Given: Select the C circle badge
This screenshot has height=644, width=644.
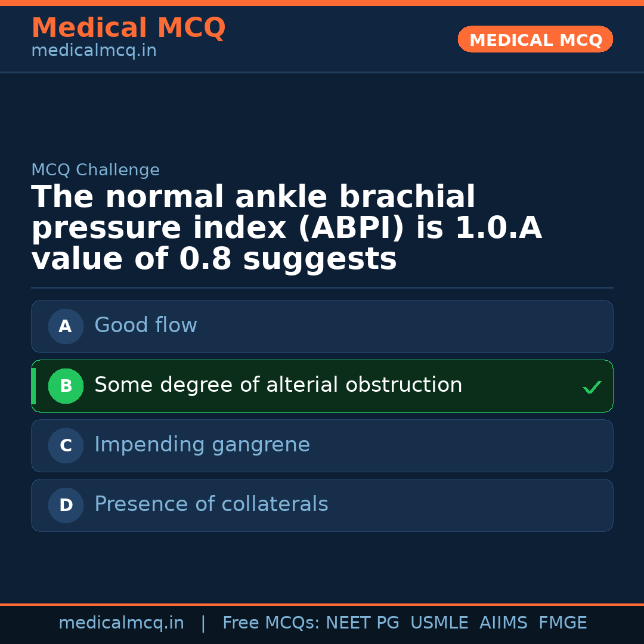Looking at the screenshot, I should 66,445.
